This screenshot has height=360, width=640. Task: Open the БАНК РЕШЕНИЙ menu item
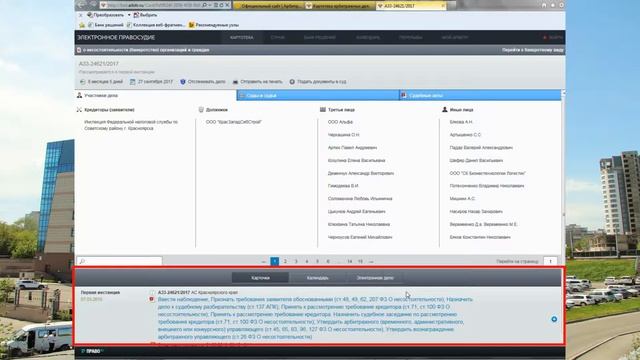tap(320, 37)
